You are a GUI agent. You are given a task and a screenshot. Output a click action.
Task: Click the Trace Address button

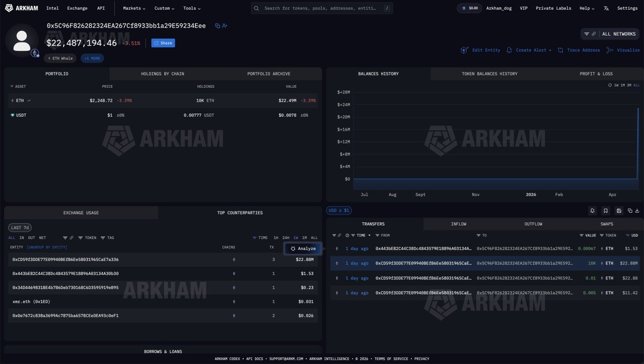579,50
